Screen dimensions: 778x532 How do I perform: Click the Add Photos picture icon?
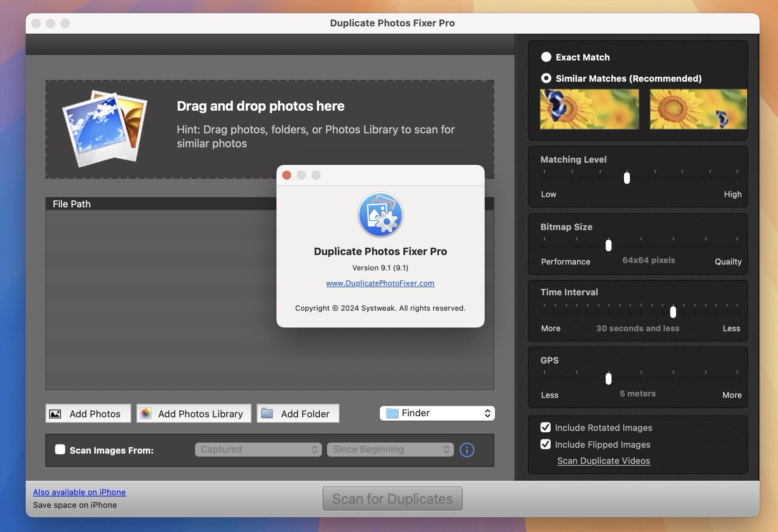click(55, 414)
